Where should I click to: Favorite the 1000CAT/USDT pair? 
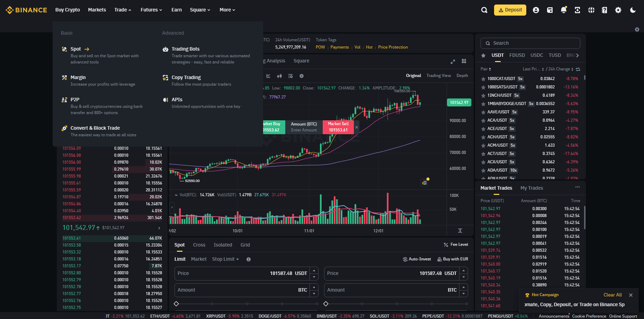tap(483, 79)
